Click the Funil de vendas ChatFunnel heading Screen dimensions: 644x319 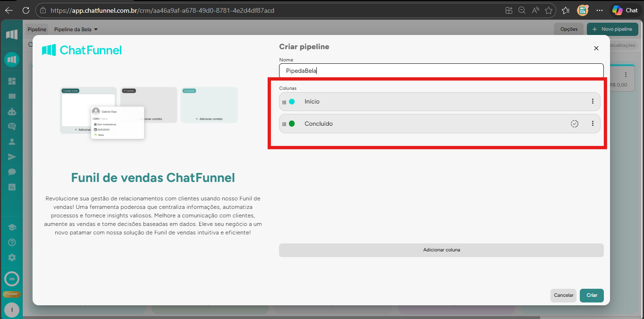tap(153, 178)
